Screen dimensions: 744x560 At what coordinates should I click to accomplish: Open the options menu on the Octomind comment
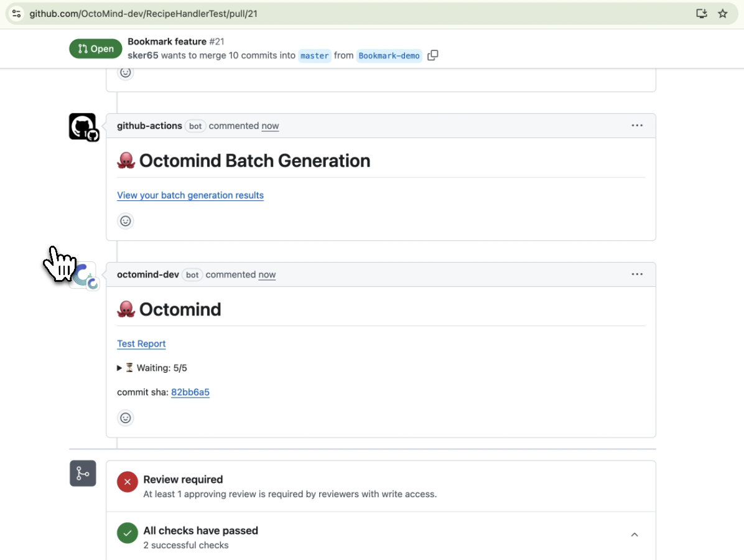637,274
